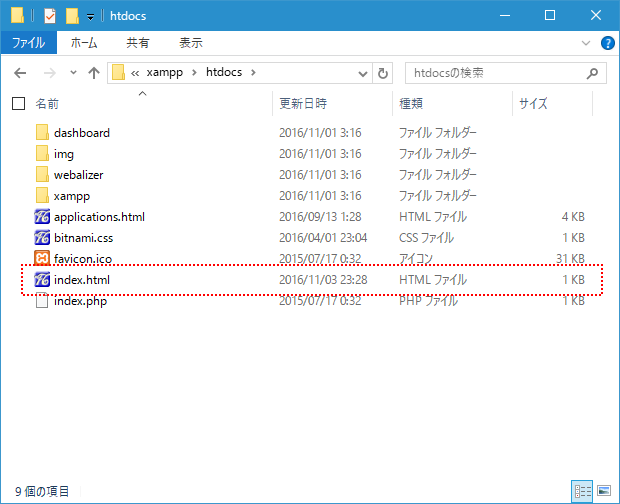Click the 4 KB size cell
620x504 pixels.
pyautogui.click(x=573, y=217)
